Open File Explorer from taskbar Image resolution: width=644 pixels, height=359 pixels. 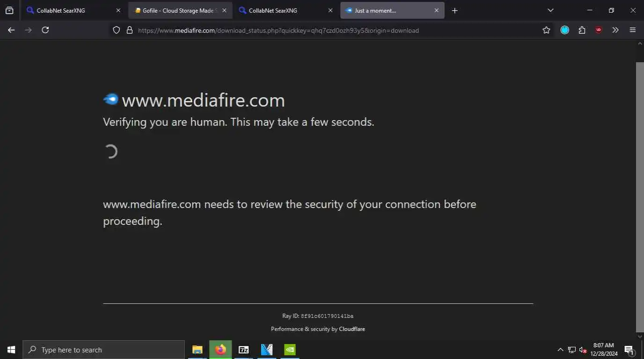pyautogui.click(x=198, y=350)
